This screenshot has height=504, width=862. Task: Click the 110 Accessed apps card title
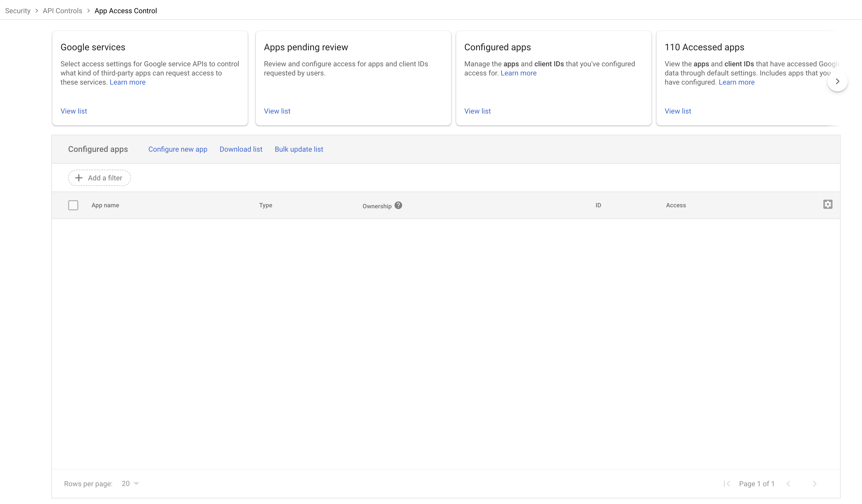(704, 47)
